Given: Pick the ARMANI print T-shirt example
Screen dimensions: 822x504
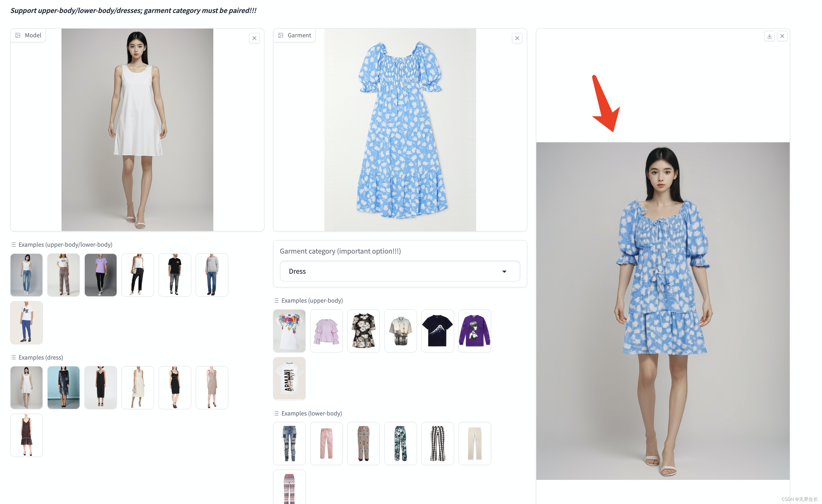Looking at the screenshot, I should point(289,378).
